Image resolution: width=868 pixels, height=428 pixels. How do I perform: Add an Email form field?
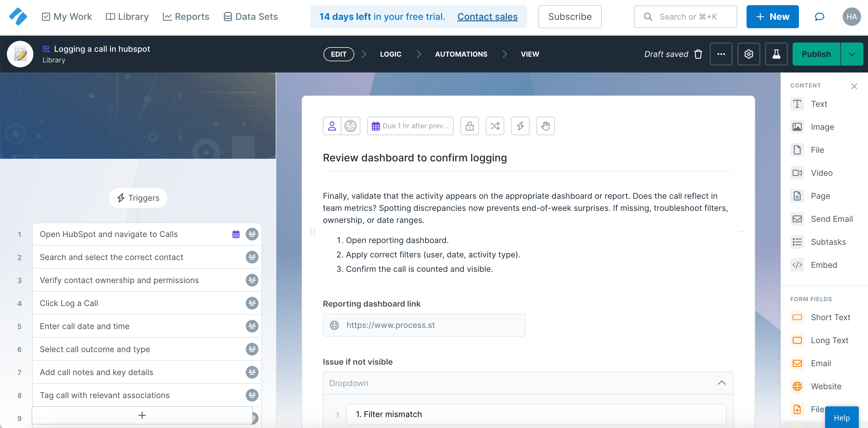click(x=810, y=363)
